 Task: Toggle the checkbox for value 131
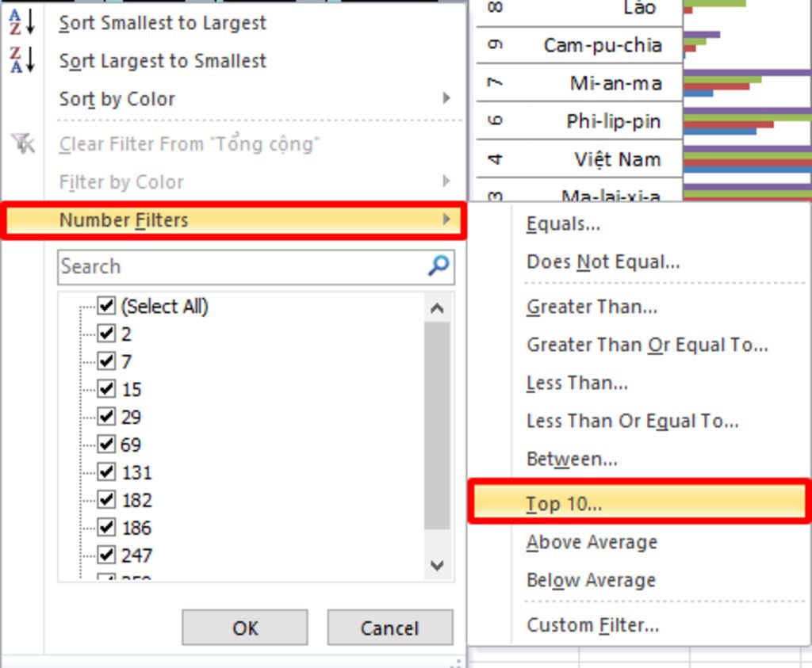click(106, 472)
